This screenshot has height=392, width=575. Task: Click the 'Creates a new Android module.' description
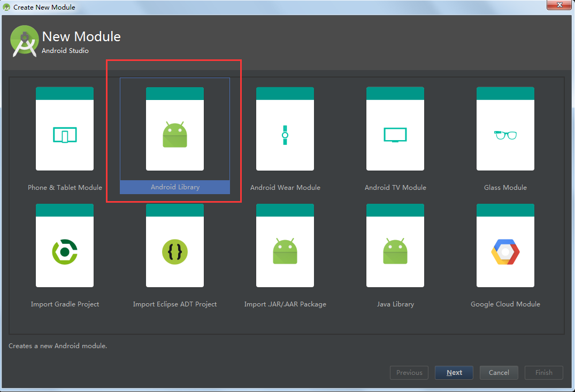click(58, 346)
